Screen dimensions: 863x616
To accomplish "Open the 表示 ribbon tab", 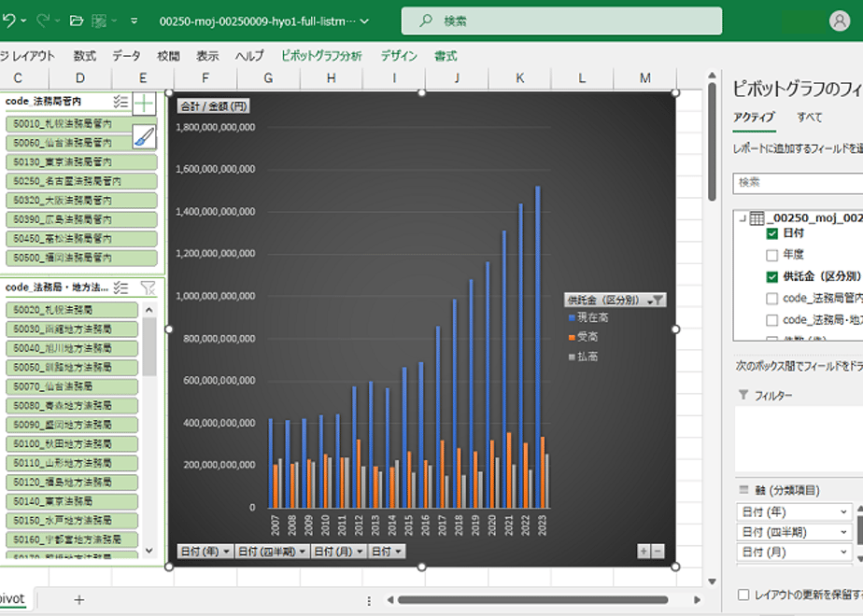I will (207, 56).
